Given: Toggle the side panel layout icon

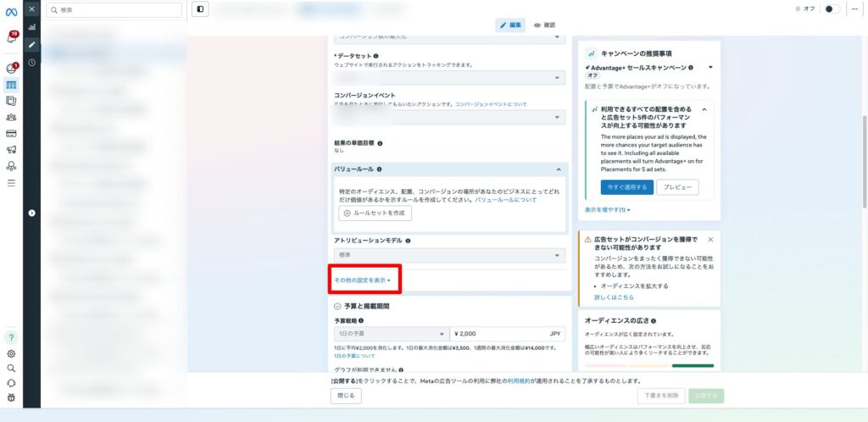Looking at the screenshot, I should 200,8.
